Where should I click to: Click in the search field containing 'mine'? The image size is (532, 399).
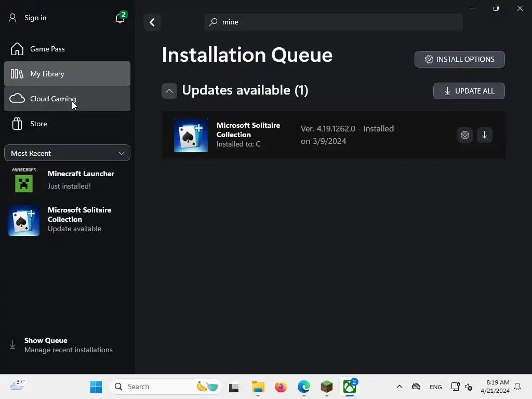click(x=333, y=22)
